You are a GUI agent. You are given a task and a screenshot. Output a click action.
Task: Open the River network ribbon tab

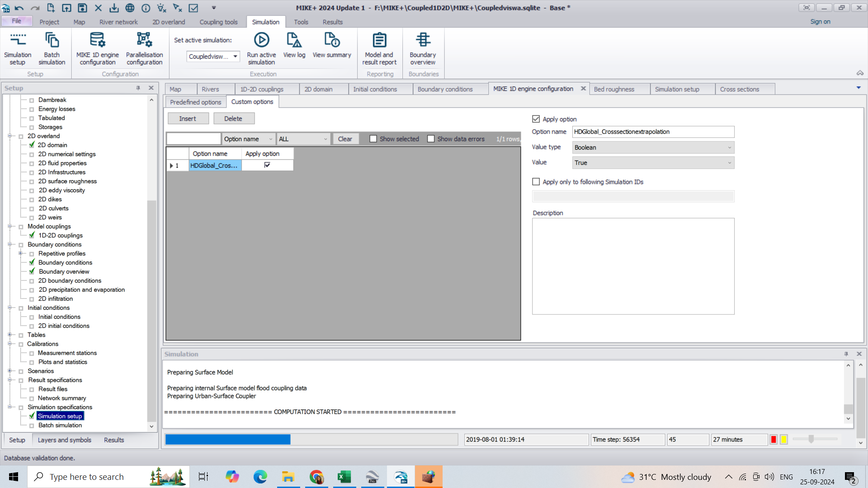pos(118,22)
